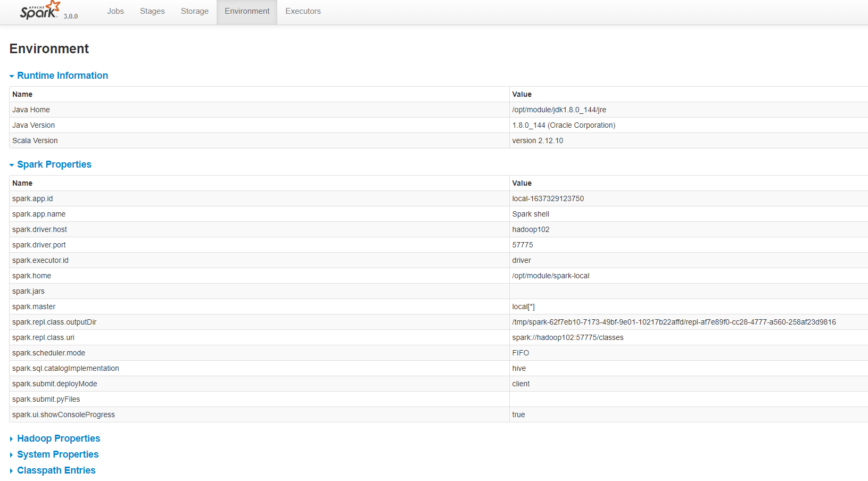Switch to the Stages tab
868x481 pixels.
point(152,11)
